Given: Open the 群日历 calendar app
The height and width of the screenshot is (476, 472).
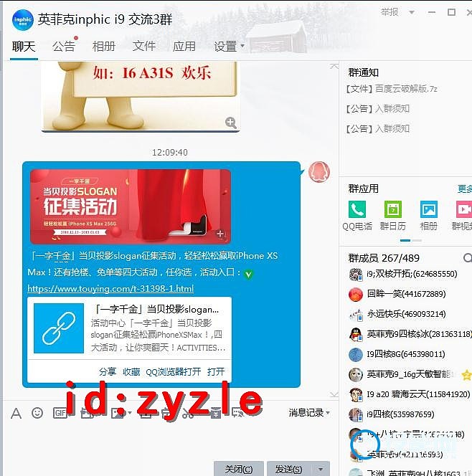Looking at the screenshot, I should (392, 216).
